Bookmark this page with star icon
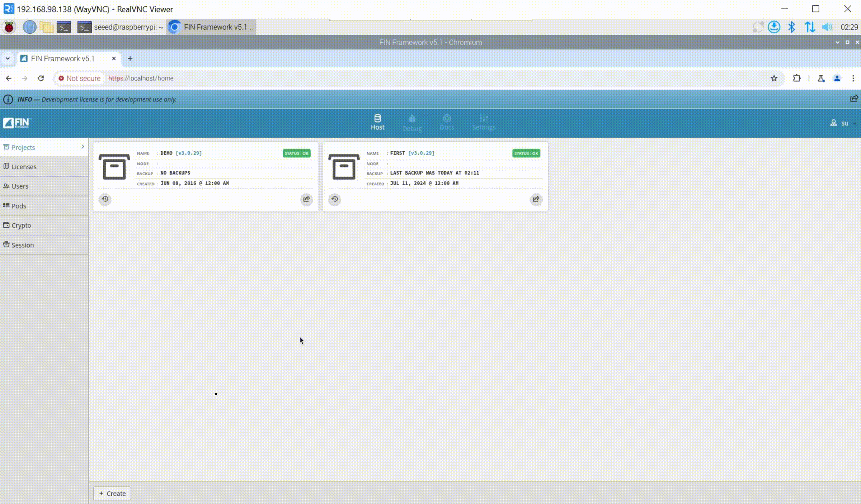 [774, 78]
